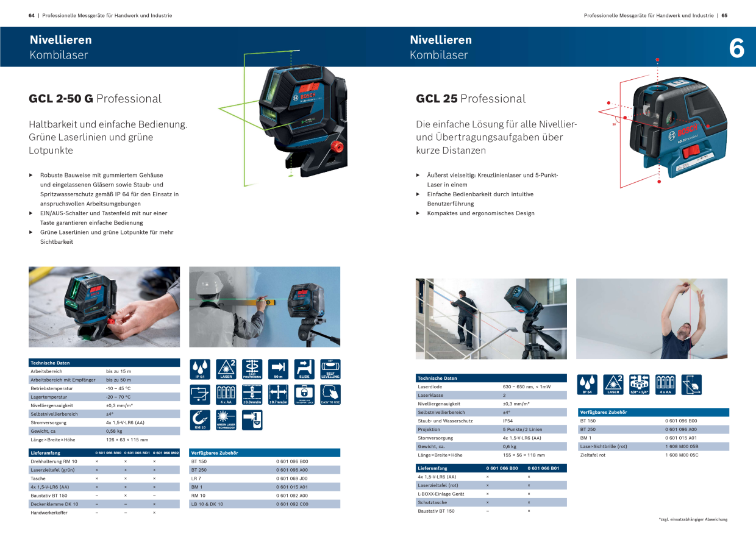Click the temperature value '-10 – 45 °C'
Screen dimensions: 756x534
(118, 388)
